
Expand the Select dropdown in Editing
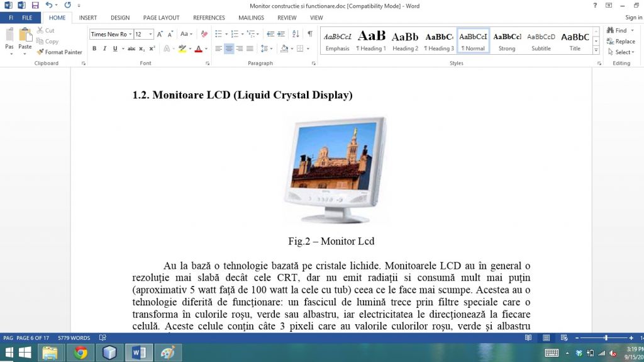click(623, 52)
